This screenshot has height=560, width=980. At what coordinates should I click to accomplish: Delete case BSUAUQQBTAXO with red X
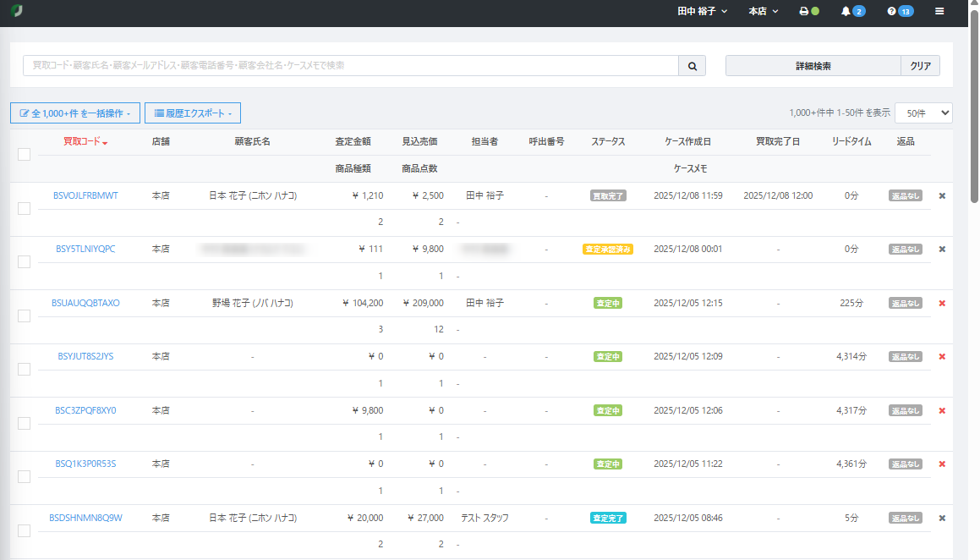pyautogui.click(x=942, y=303)
